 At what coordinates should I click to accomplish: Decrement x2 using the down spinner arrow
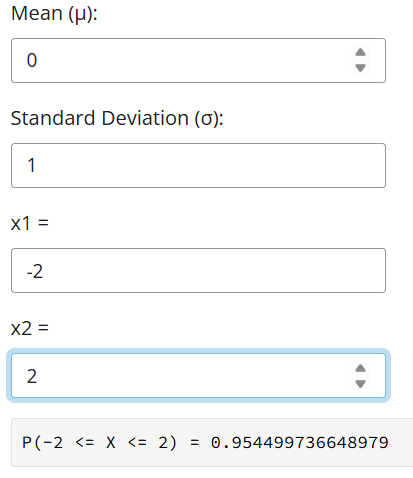[x=360, y=384]
